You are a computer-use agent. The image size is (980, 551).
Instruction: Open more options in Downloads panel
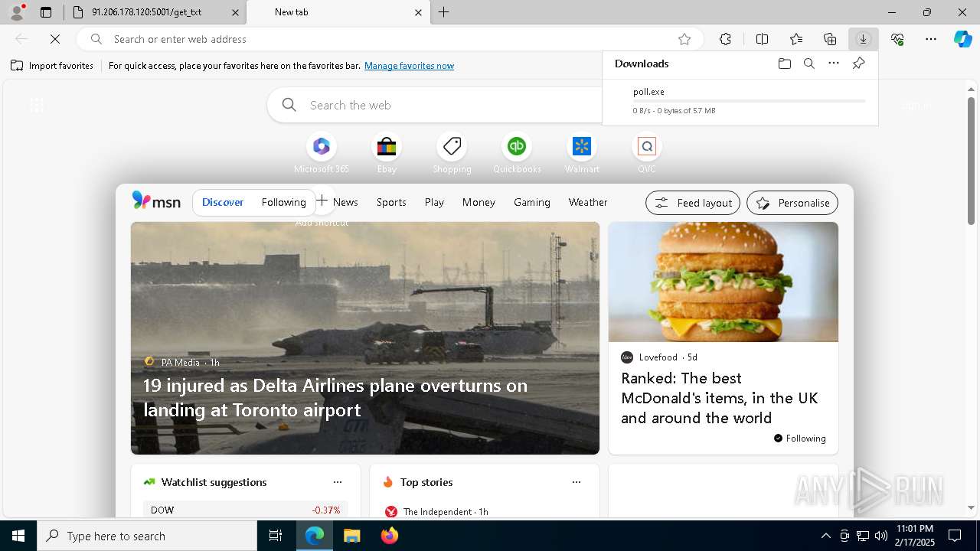tap(834, 64)
